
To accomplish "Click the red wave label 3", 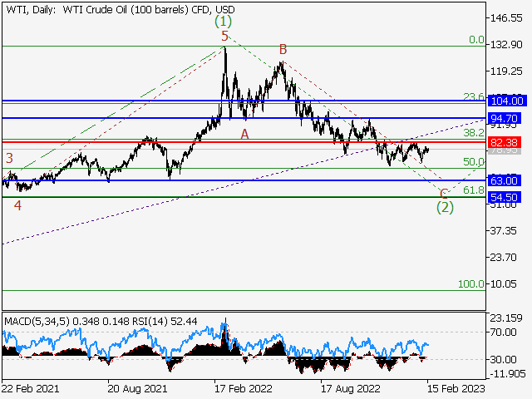I will pyautogui.click(x=9, y=158).
